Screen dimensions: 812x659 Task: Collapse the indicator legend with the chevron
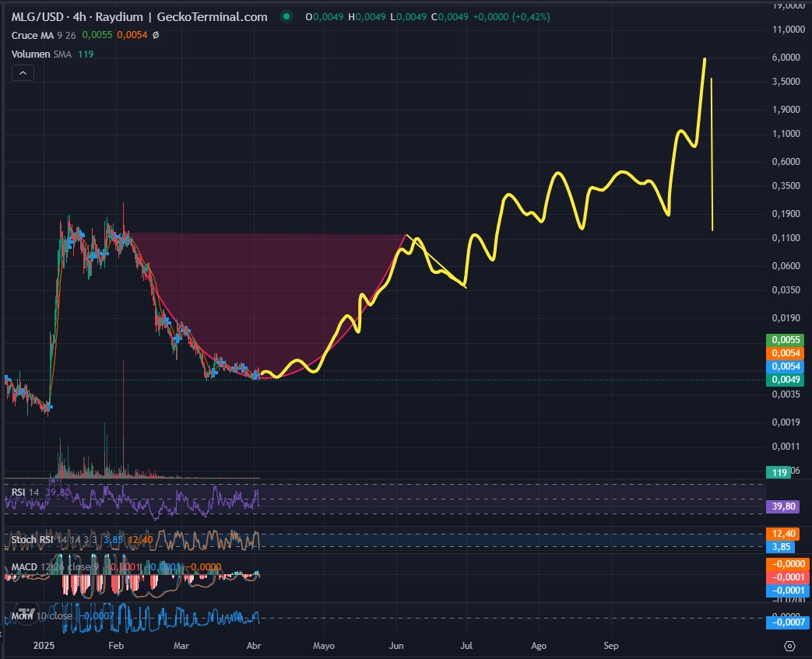coord(23,72)
